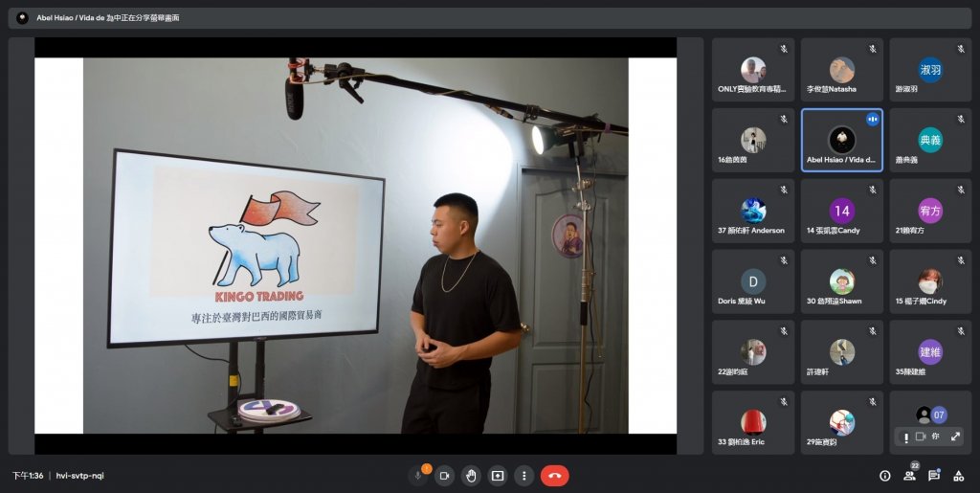Screen dimensions: 980x493
Task: Click the presenter banner Abel Hsiao text
Action: [107, 18]
